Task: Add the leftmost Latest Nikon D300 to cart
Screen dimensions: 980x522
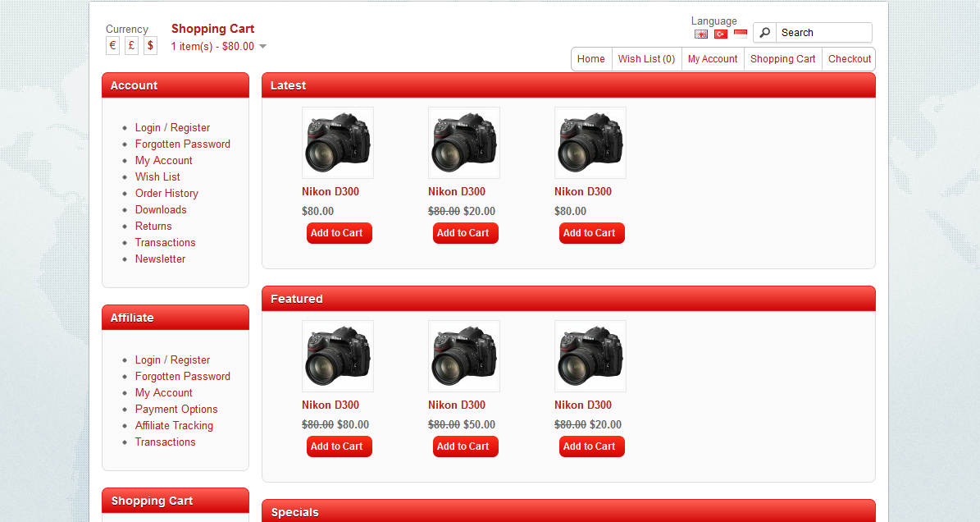Action: tap(339, 233)
